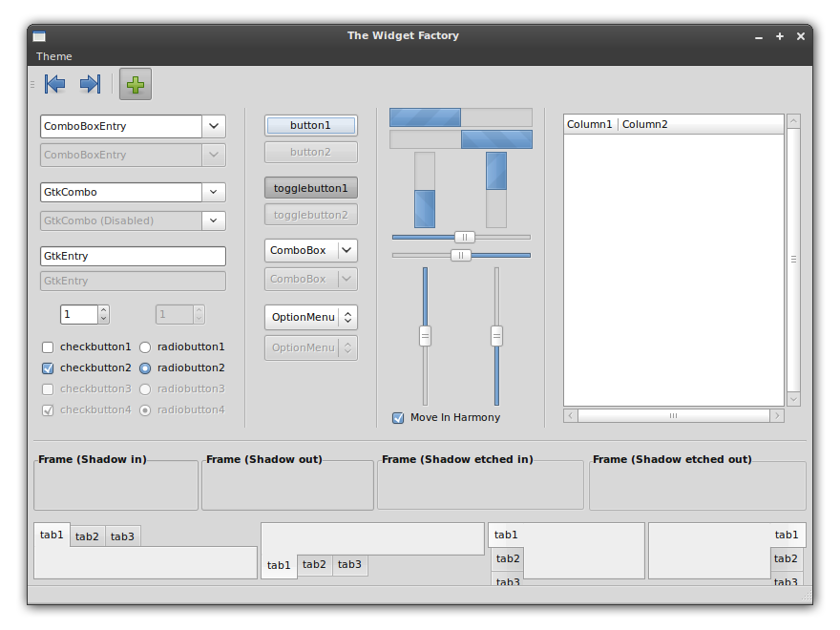Click the top horizontal slider handle
The image size is (840, 630).
[465, 237]
